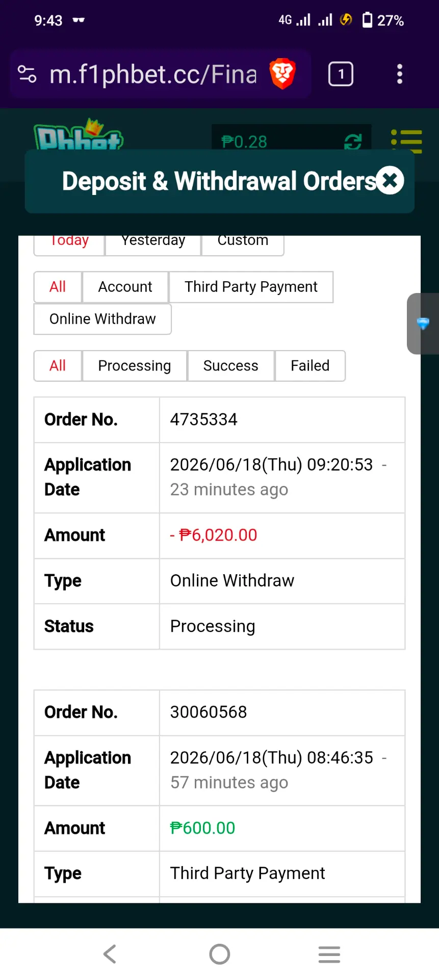The height and width of the screenshot is (980, 439).
Task: Click the m.f1phbet.cc address bar URL
Action: tap(153, 75)
